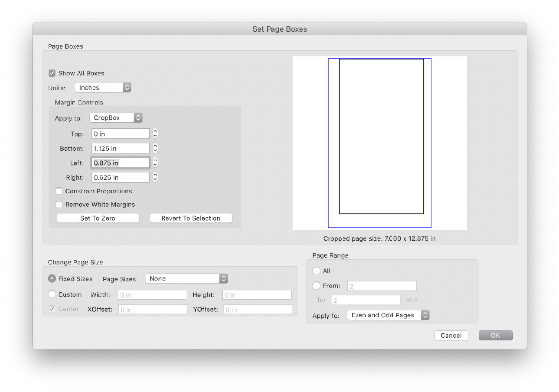Click into the Top margin input field
This screenshot has height=392, width=559.
point(120,134)
